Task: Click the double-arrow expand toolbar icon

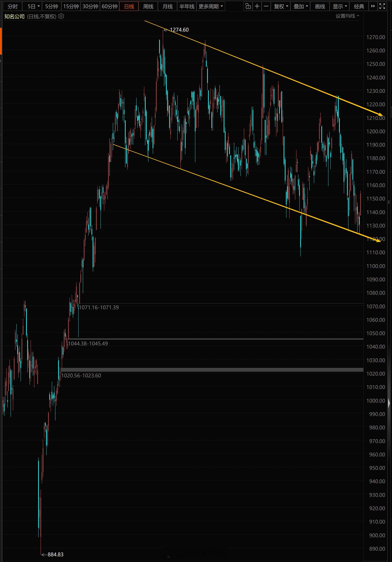Action: pos(373,6)
